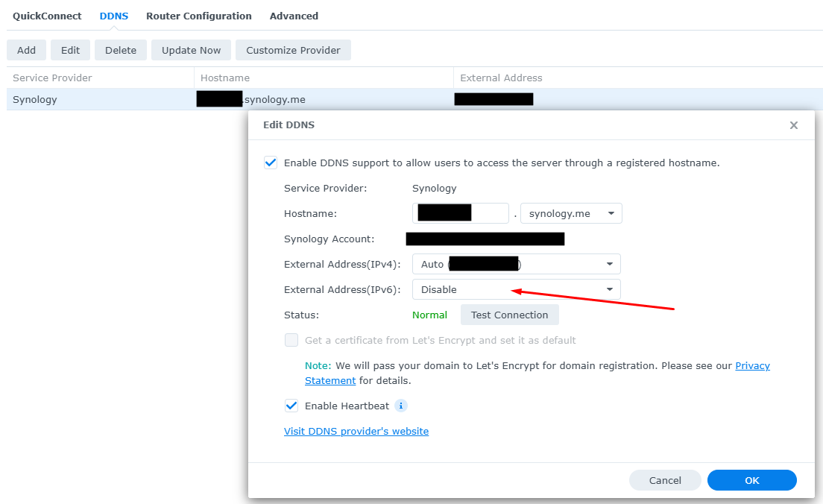The image size is (823, 504).
Task: Switch to the QuickConnect tab
Action: pos(47,16)
